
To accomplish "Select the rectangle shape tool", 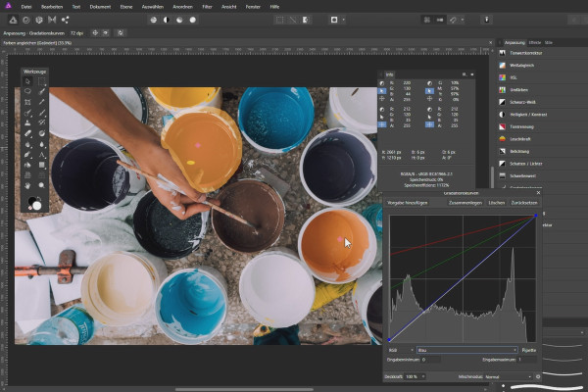I will pos(41,165).
